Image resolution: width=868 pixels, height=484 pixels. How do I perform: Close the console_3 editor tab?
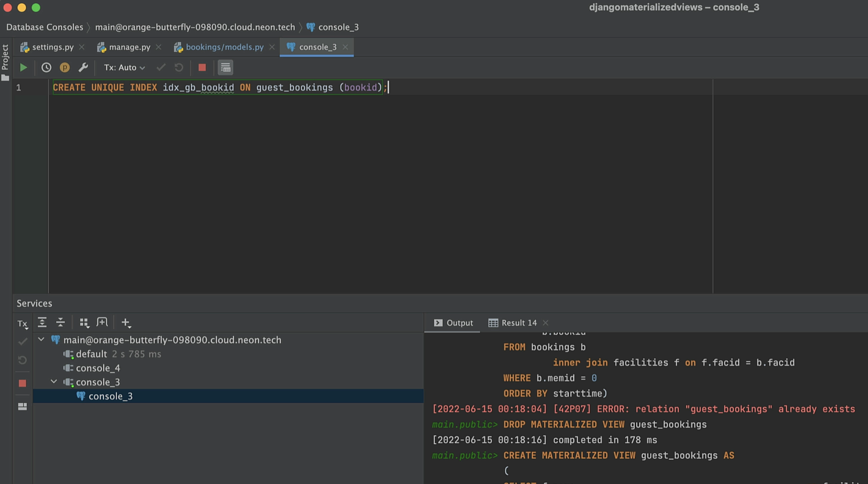345,47
